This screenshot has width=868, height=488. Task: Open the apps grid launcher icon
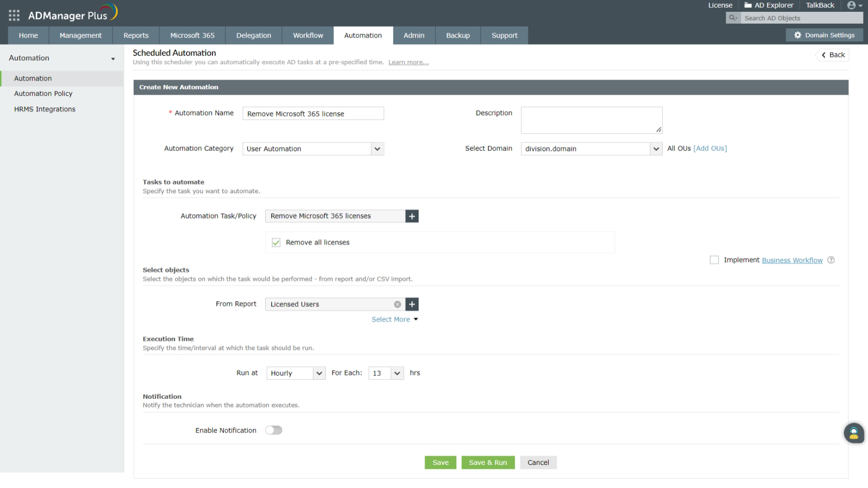point(14,15)
